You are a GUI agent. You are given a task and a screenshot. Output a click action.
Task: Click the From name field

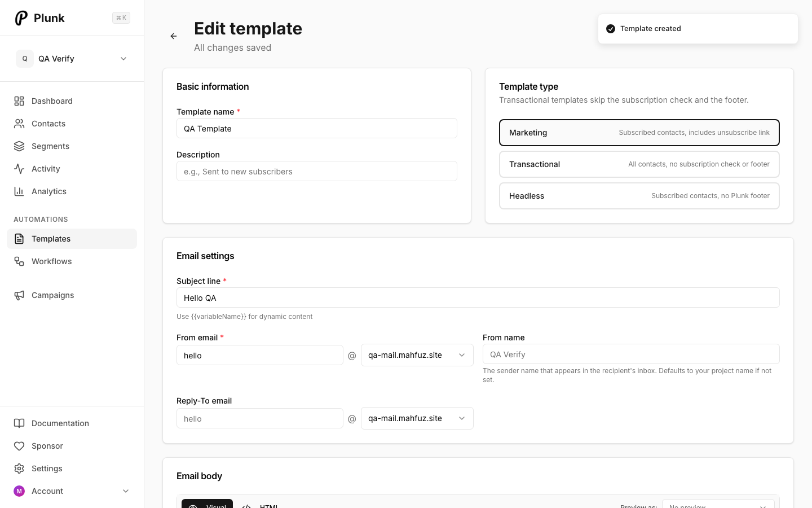point(631,354)
